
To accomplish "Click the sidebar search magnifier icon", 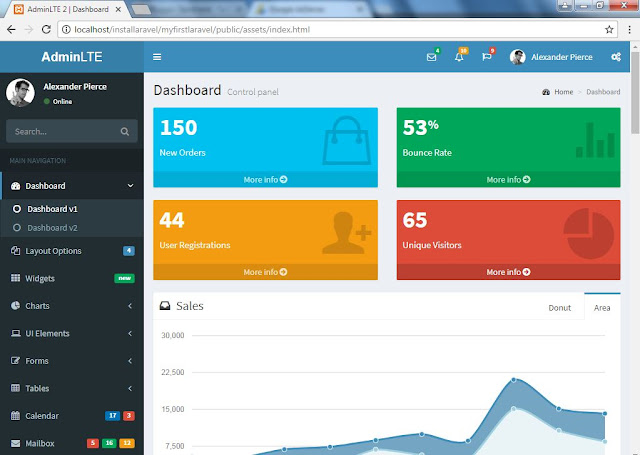I will [125, 131].
